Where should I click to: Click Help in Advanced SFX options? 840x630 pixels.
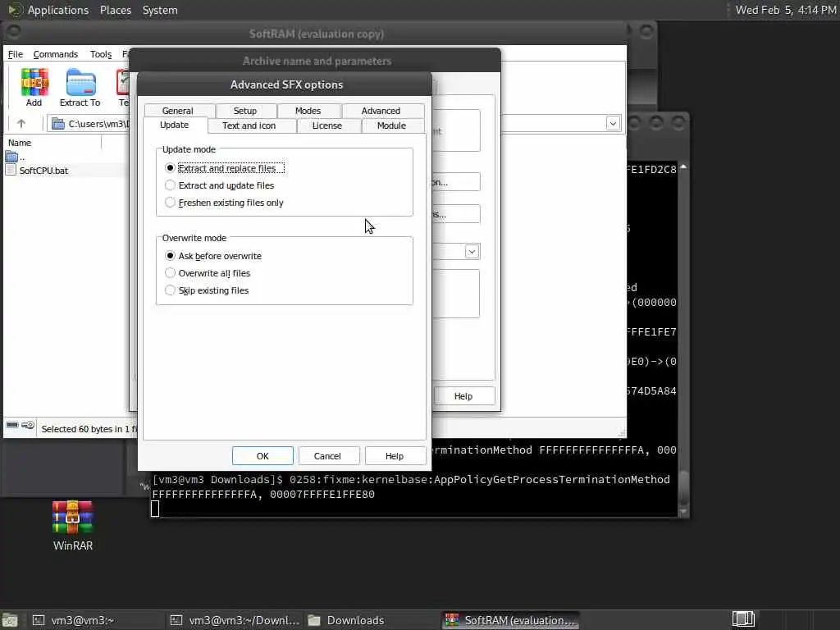tap(395, 456)
